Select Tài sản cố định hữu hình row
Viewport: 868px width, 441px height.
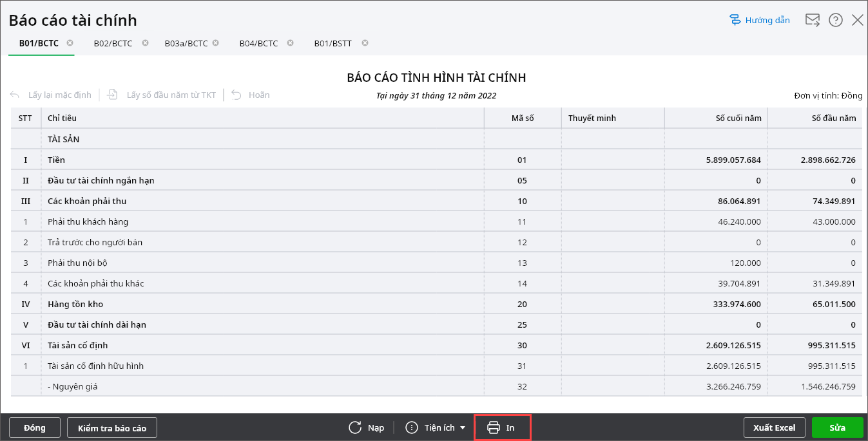pos(436,366)
